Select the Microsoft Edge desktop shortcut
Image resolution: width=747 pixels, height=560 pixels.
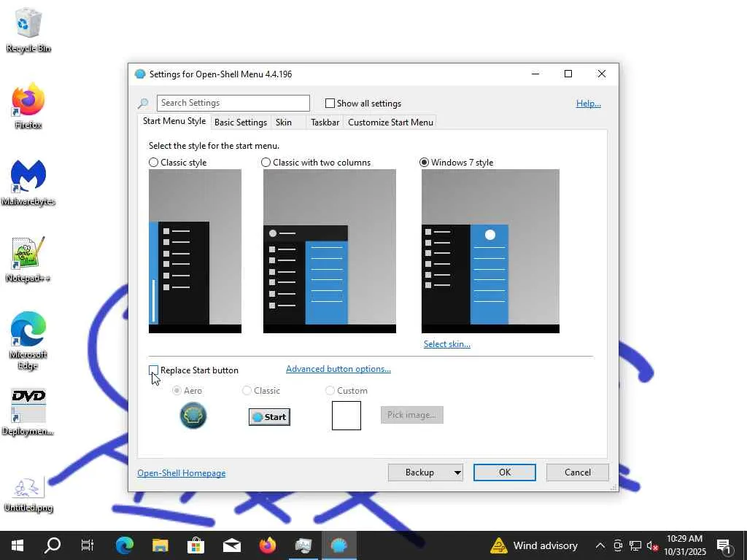click(x=28, y=340)
